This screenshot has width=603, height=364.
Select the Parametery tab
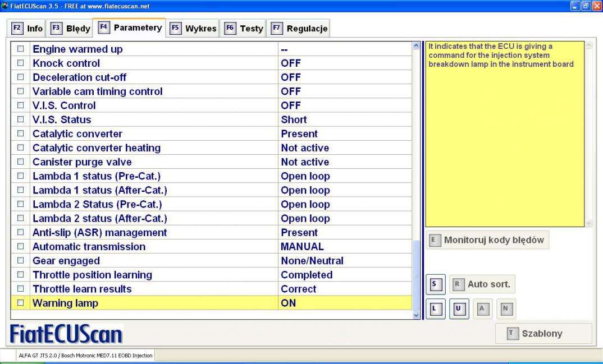(x=129, y=27)
